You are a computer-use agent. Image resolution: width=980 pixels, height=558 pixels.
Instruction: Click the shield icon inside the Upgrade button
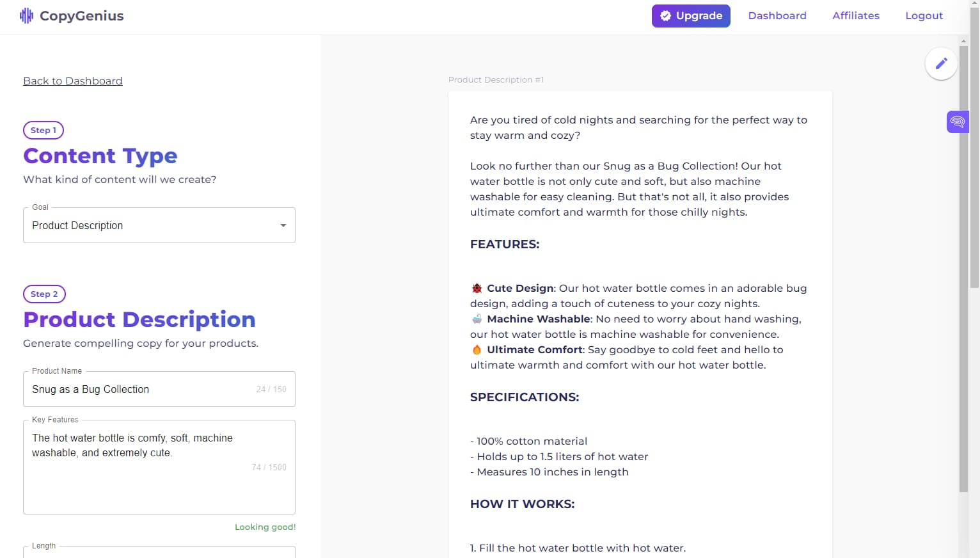[x=666, y=16]
